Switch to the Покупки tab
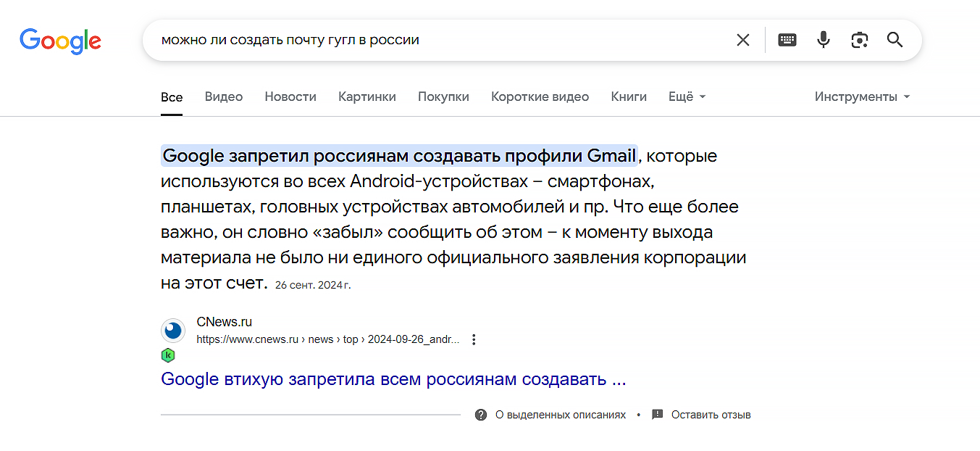The image size is (980, 451). pyautogui.click(x=443, y=96)
